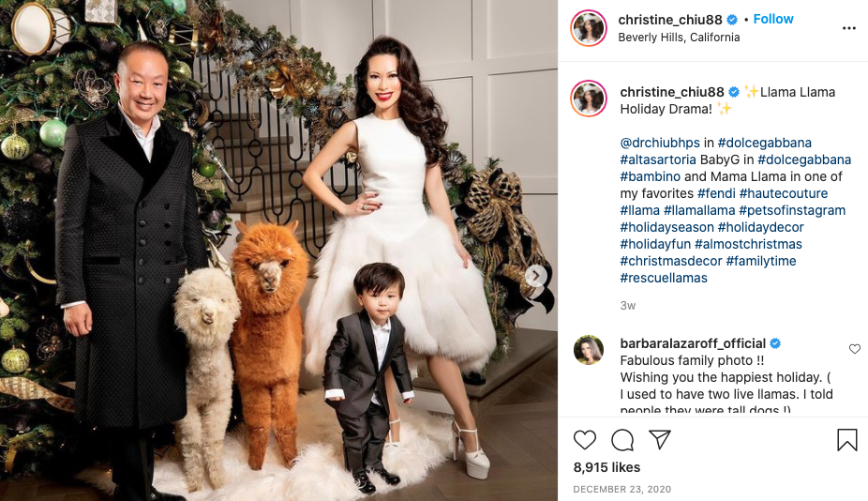The height and width of the screenshot is (501, 868).
Task: Open Beverly Hills, California location
Action: tap(679, 38)
